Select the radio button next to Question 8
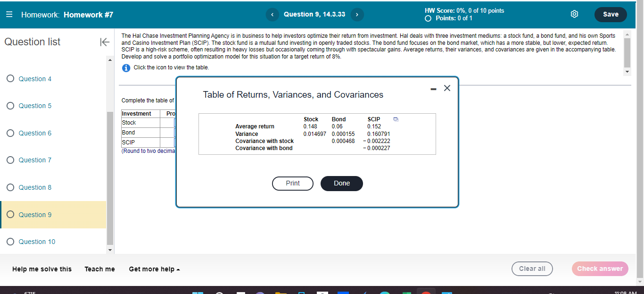Screen dimensions: 644x294 point(10,187)
